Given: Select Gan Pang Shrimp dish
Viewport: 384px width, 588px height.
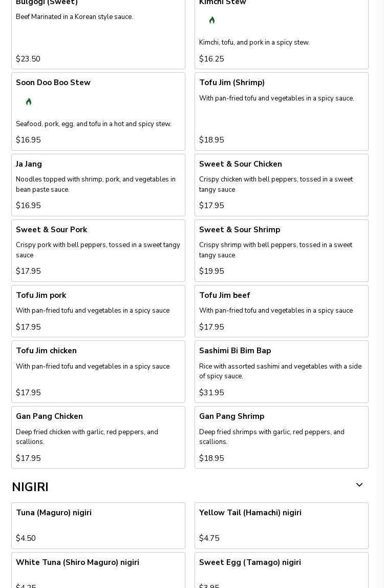Looking at the screenshot, I should tap(282, 437).
